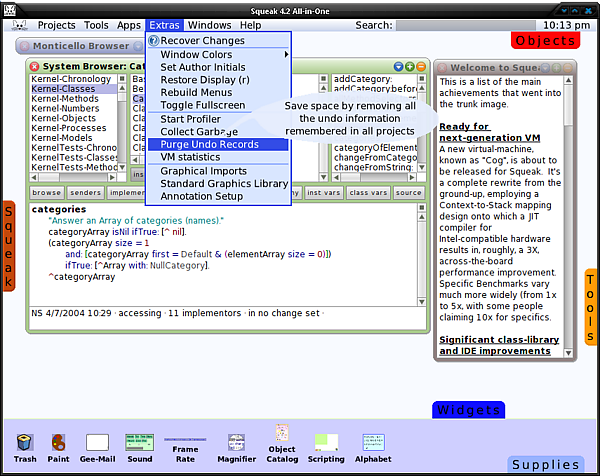Choose Graphical Imports

218,171
